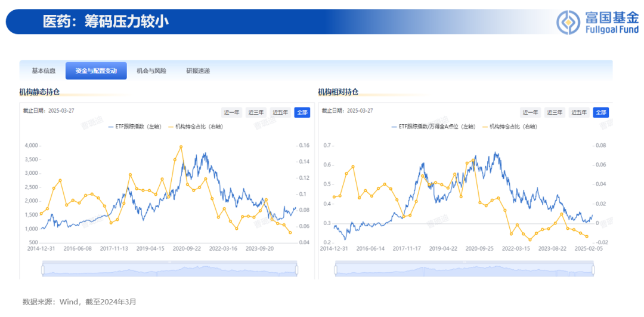Viewport: 644px width, 317px height.
Task: Click peak yellow data point in left chart
Action: tap(181, 146)
